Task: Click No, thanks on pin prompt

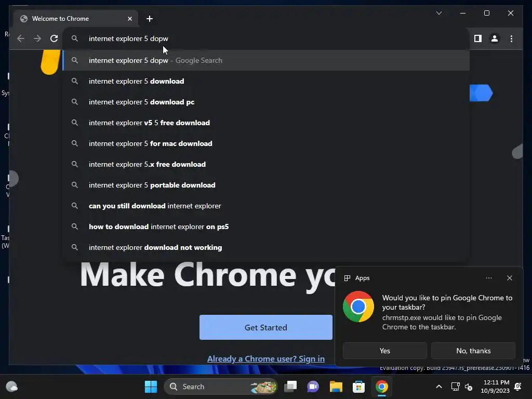Action: [x=473, y=351]
